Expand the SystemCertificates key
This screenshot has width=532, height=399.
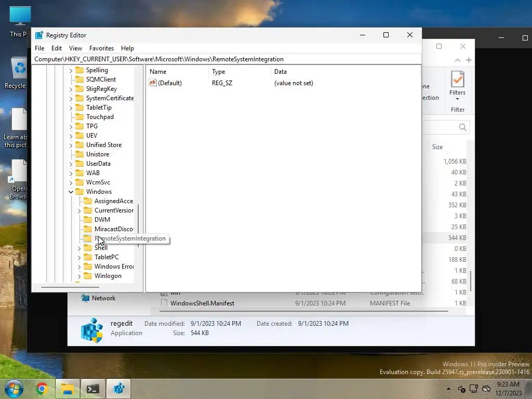tap(71, 98)
